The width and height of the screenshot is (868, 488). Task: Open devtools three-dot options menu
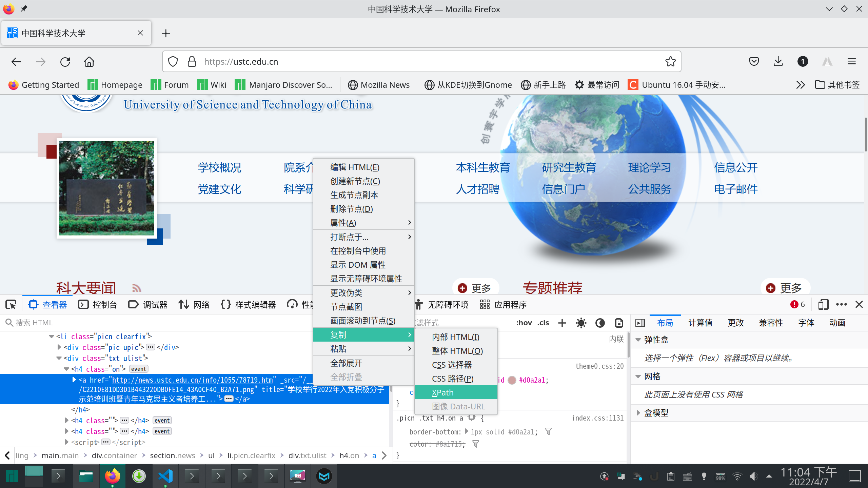[842, 304]
